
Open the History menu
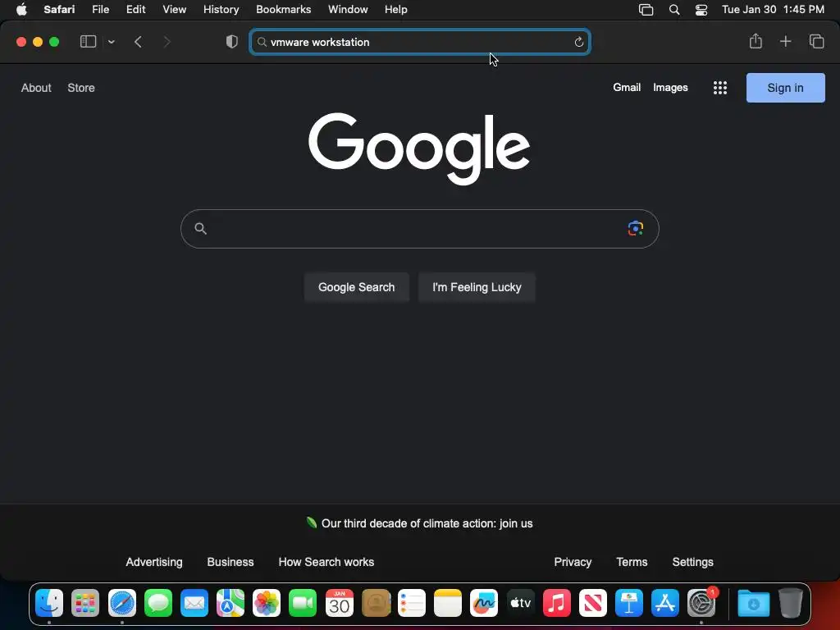coord(221,9)
